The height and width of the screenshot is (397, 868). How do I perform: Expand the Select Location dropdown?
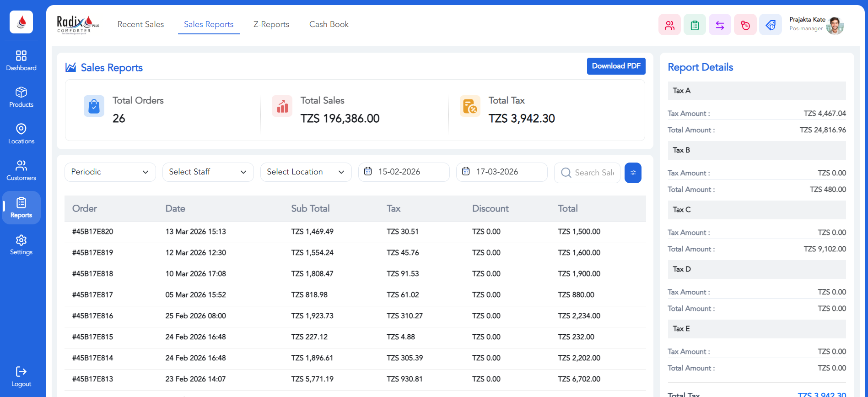306,172
